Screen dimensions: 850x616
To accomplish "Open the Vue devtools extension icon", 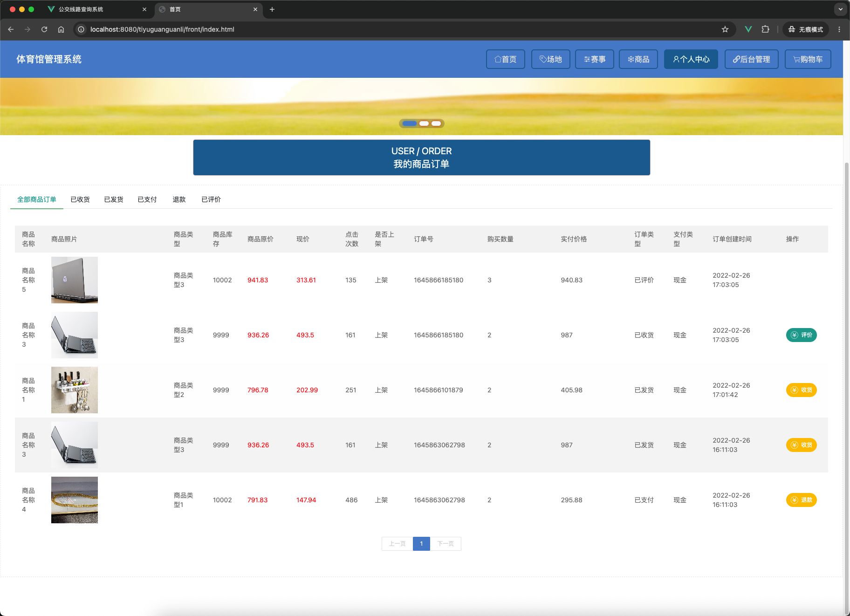I will [748, 29].
